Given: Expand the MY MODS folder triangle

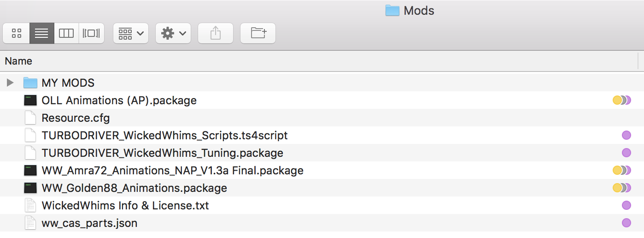Looking at the screenshot, I should click(x=10, y=83).
